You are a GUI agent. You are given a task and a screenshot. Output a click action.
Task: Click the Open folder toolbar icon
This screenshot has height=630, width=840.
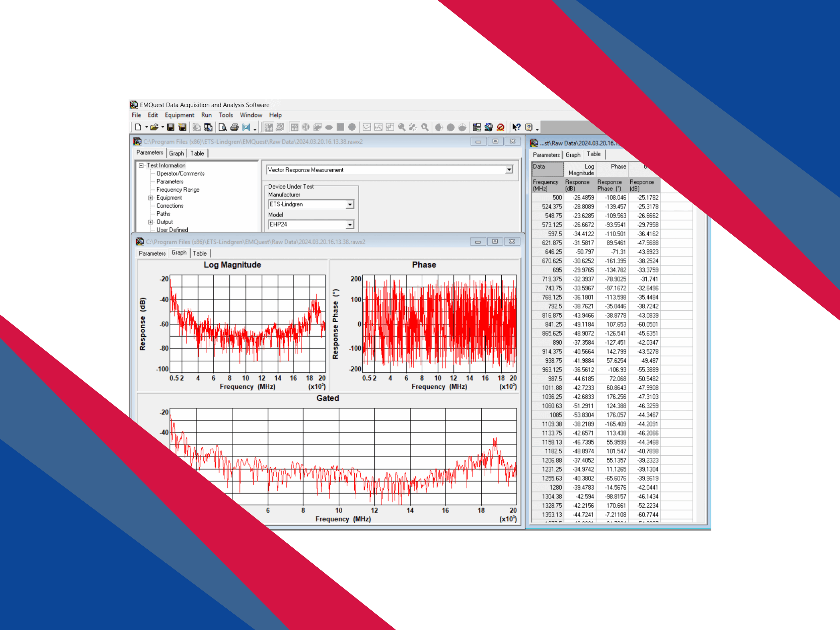click(x=154, y=127)
